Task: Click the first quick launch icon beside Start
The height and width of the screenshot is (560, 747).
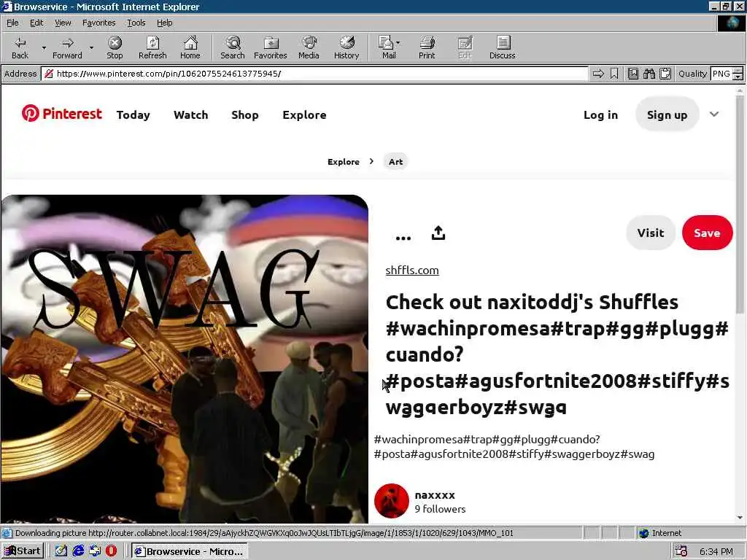Action: tap(61, 551)
